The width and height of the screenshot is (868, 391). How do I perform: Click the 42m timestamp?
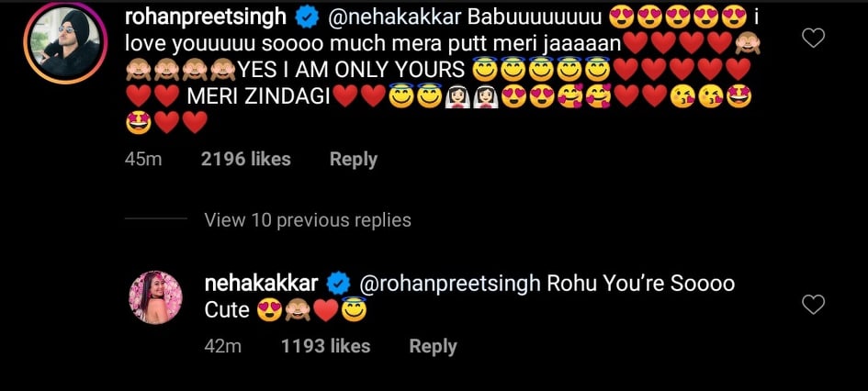tap(222, 346)
